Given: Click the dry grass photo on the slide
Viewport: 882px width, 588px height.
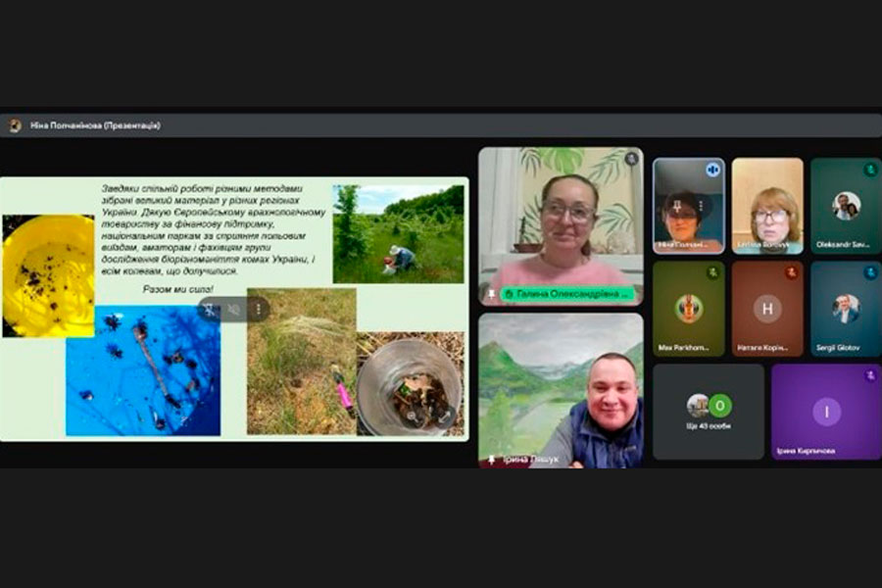Looking at the screenshot, I should (x=302, y=362).
